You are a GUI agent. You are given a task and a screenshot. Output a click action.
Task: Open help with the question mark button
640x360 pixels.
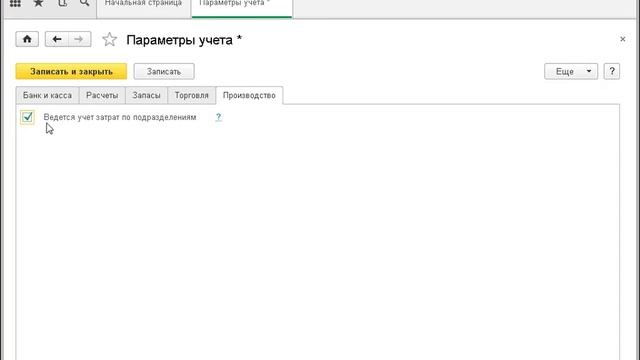click(611, 71)
